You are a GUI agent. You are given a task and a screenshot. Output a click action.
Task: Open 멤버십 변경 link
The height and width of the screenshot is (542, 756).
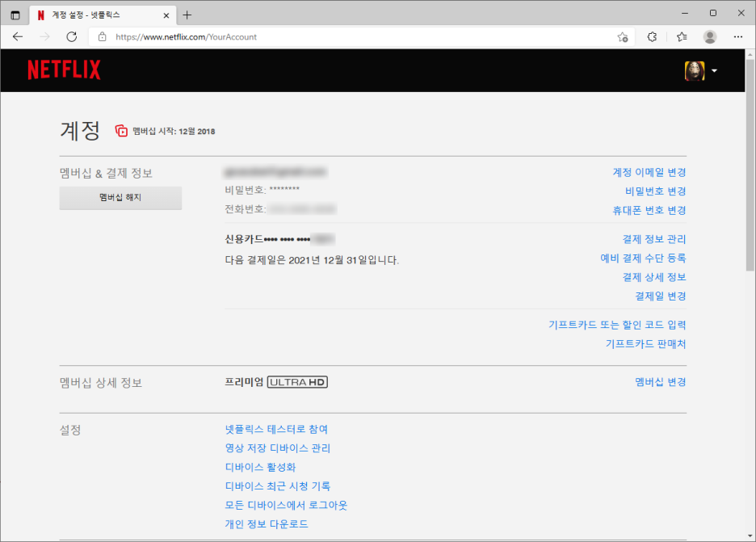click(x=660, y=382)
